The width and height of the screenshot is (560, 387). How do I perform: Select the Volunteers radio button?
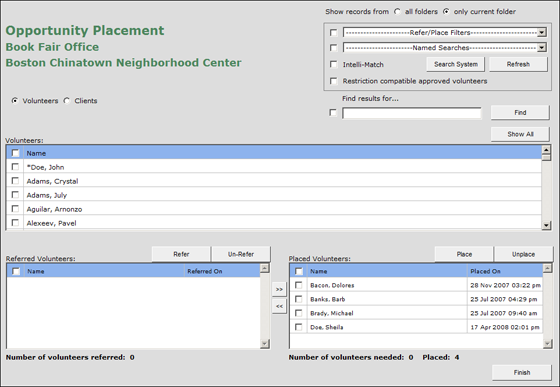[15, 101]
